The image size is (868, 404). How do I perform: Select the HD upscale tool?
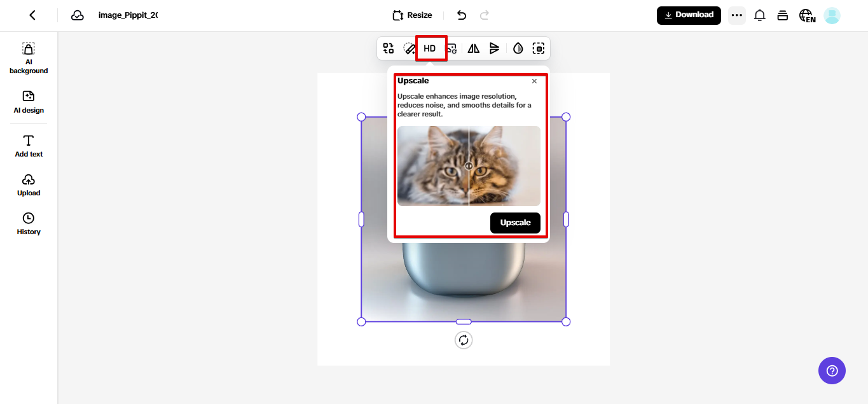pos(431,48)
